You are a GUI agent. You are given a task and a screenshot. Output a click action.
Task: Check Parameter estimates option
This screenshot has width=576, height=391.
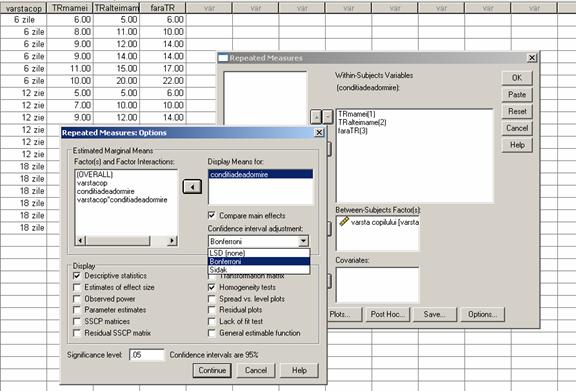tap(77, 310)
